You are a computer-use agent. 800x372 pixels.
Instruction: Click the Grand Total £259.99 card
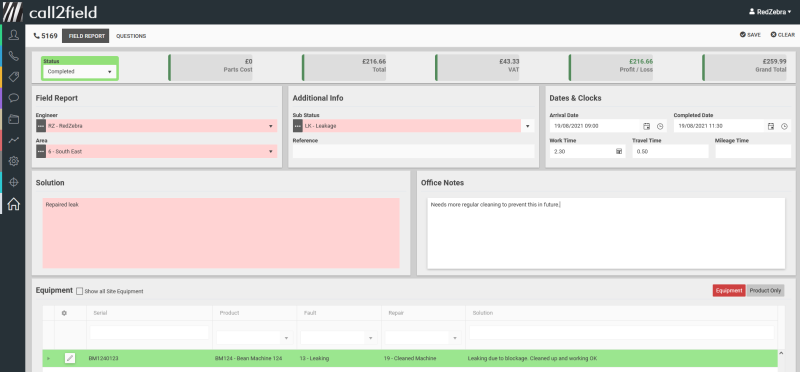[745, 67]
